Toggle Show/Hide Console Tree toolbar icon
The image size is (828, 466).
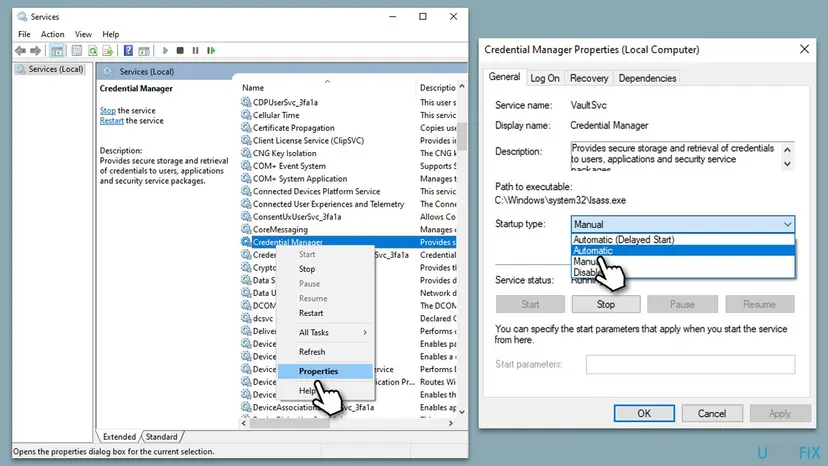(x=57, y=51)
